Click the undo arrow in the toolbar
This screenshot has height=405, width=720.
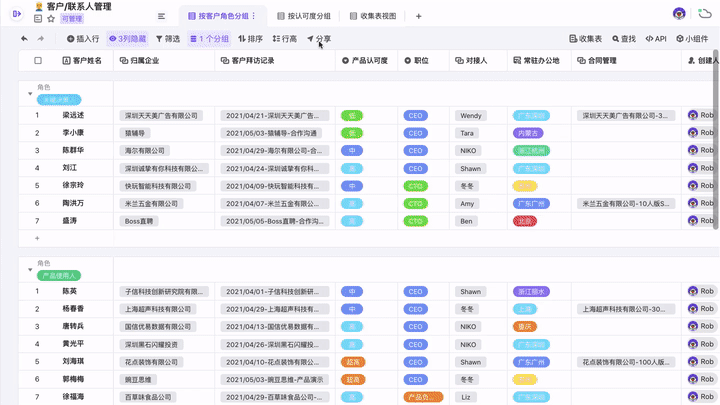point(24,39)
